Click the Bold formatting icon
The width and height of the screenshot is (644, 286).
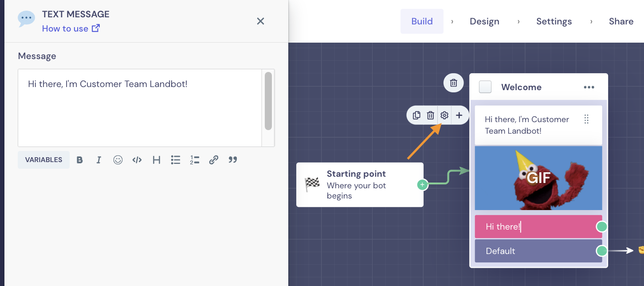coord(80,160)
